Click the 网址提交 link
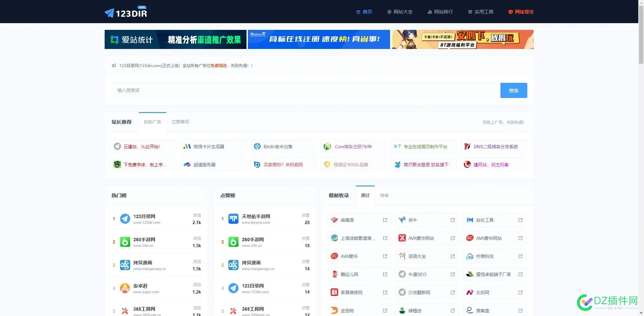Viewport: 644px width, 316px height. tap(521, 12)
